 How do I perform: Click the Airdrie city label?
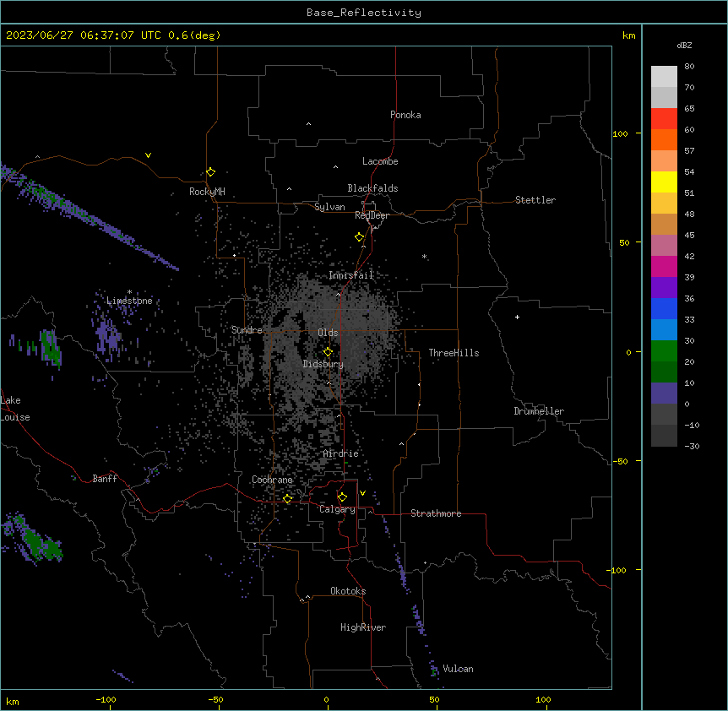pyautogui.click(x=341, y=453)
